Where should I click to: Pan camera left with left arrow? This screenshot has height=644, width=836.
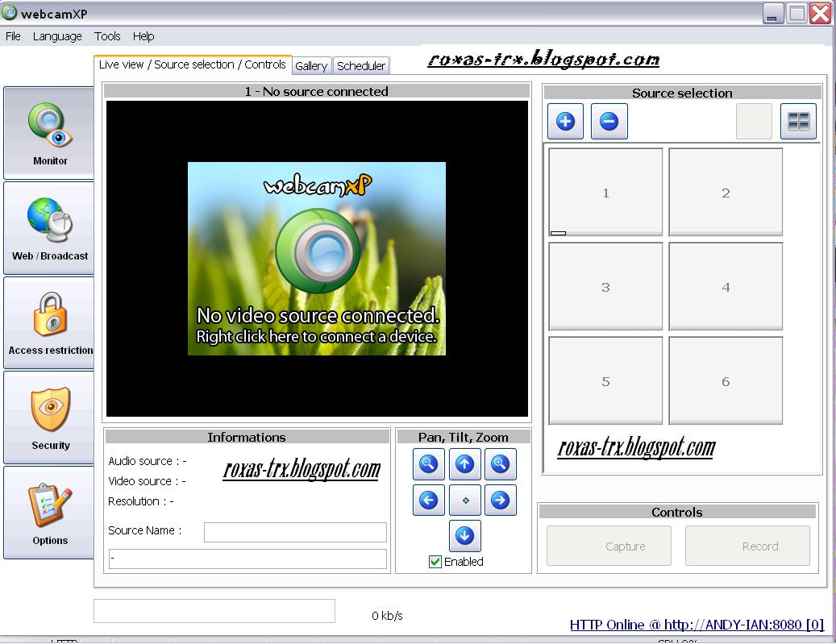[429, 500]
